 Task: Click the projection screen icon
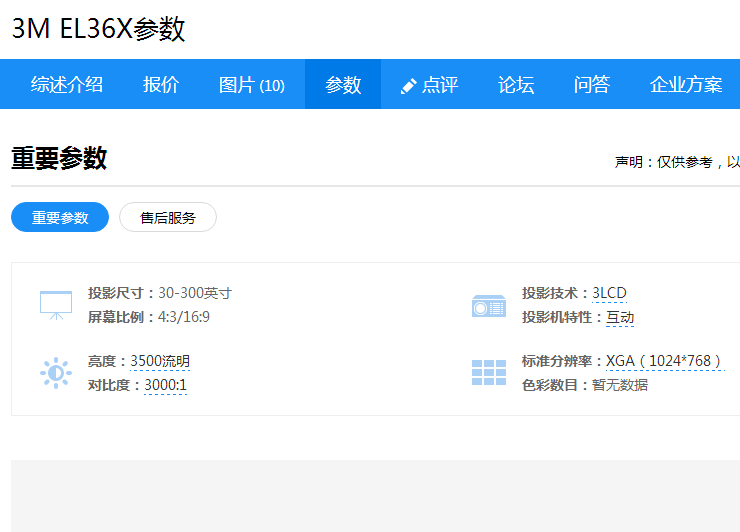[x=56, y=305]
